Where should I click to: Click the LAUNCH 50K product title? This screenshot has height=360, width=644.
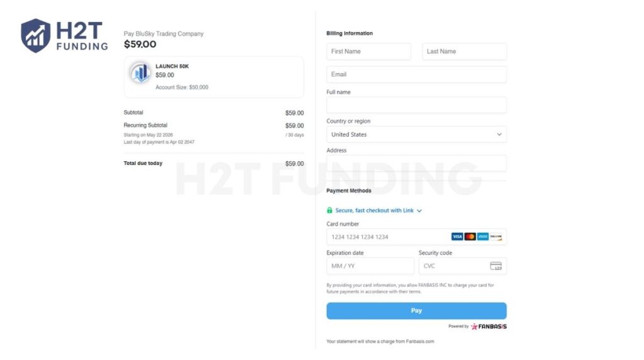172,66
